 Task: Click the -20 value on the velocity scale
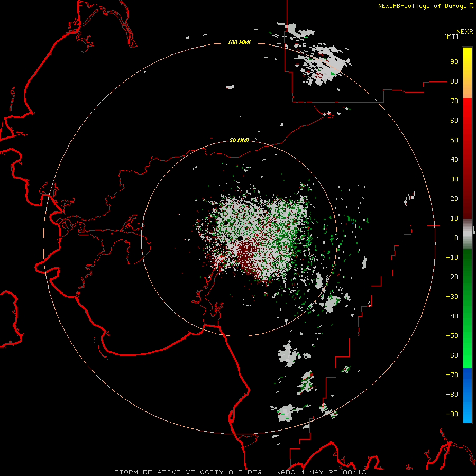coord(452,277)
